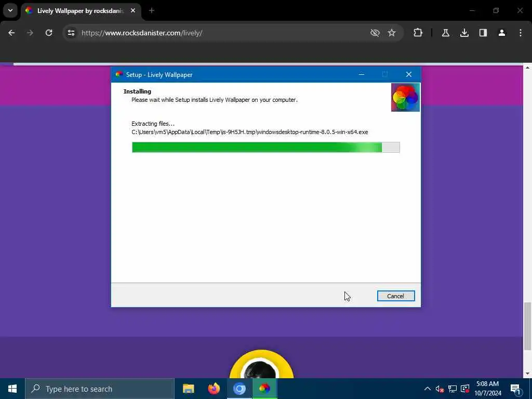This screenshot has width=532, height=399.
Task: Close the Setup - Lively Wallpaper dialog
Action: pyautogui.click(x=408, y=74)
